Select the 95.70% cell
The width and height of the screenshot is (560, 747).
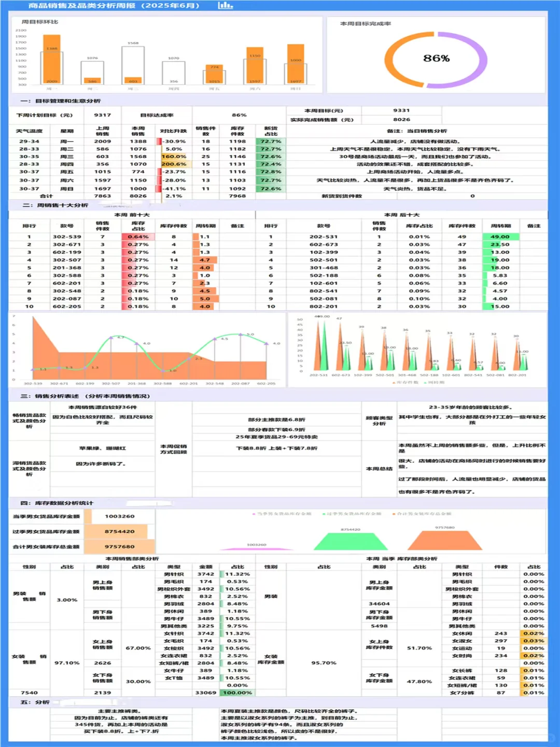coord(324,663)
